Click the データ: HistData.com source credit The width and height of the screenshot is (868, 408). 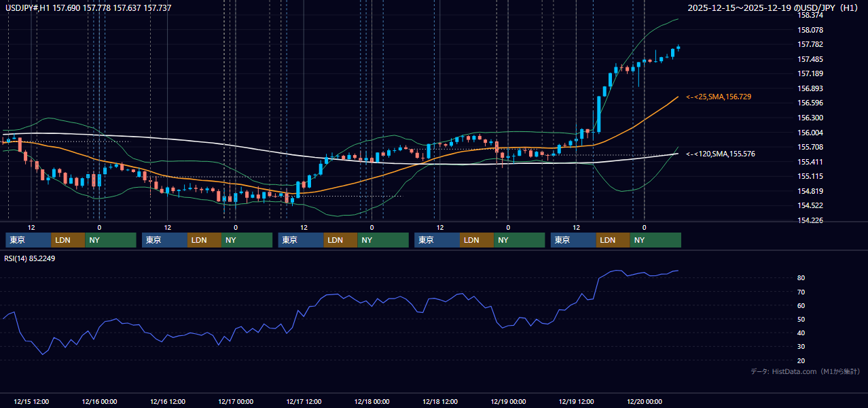click(805, 371)
